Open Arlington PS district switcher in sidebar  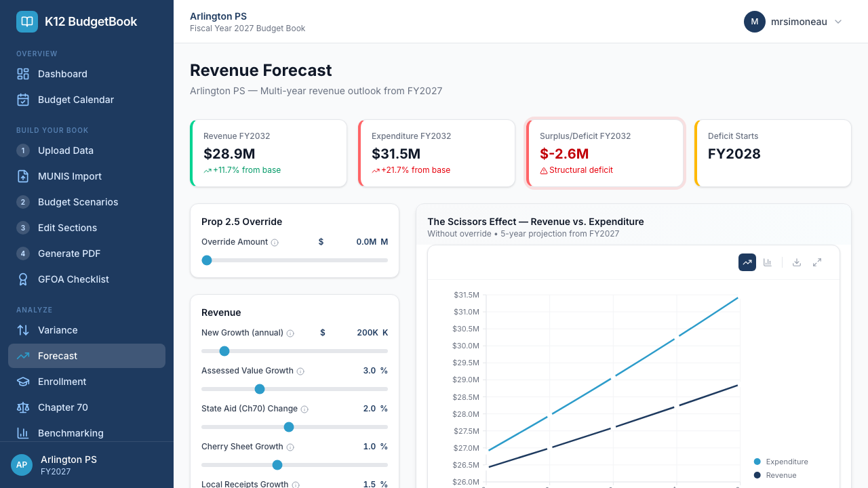[87, 465]
